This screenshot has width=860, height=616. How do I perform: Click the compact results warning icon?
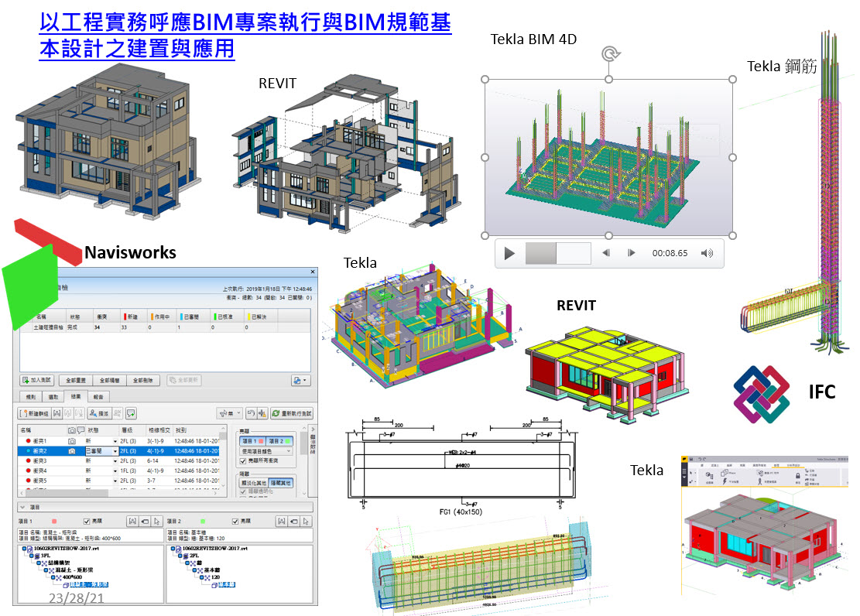[x=262, y=413]
